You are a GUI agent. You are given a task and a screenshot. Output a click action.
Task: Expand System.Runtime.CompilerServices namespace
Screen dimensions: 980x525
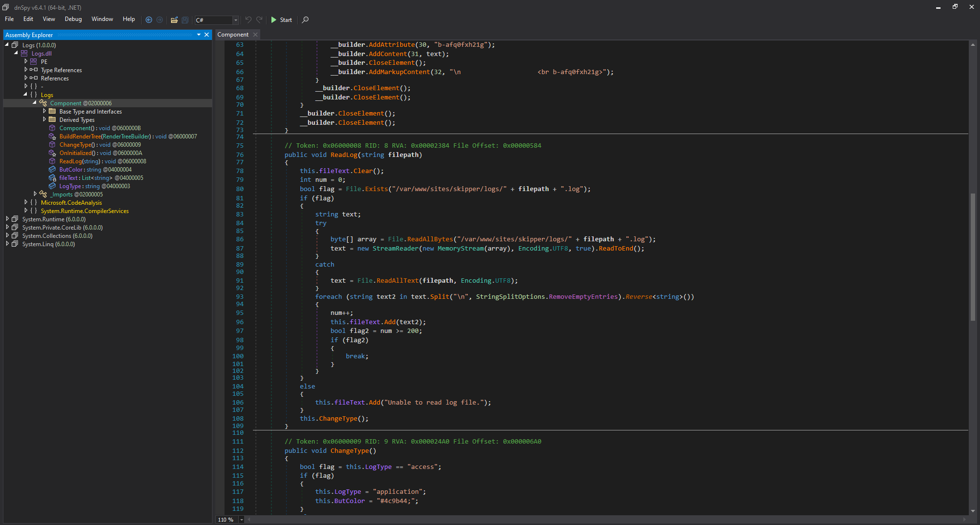[x=26, y=211]
